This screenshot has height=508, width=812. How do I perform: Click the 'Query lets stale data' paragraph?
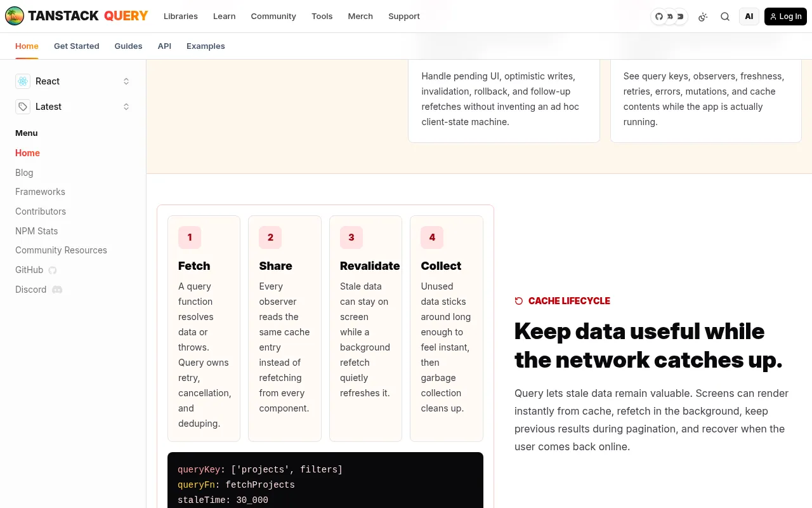pos(652,420)
